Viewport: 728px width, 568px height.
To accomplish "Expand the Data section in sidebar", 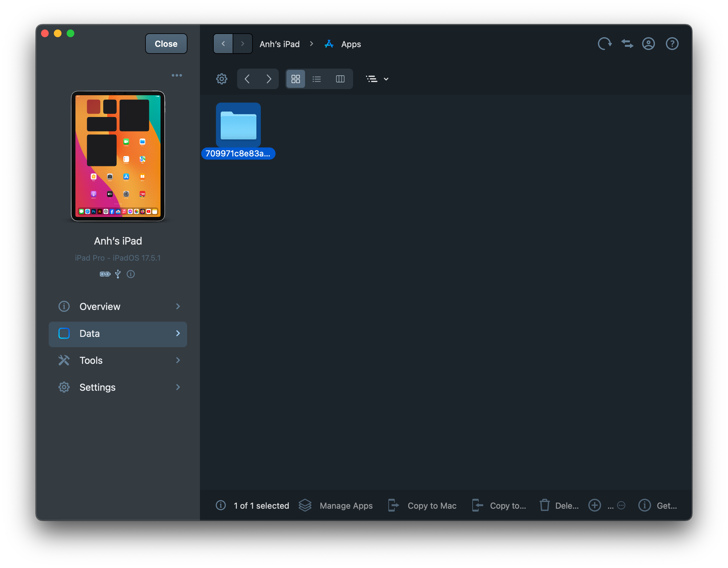I will point(178,334).
